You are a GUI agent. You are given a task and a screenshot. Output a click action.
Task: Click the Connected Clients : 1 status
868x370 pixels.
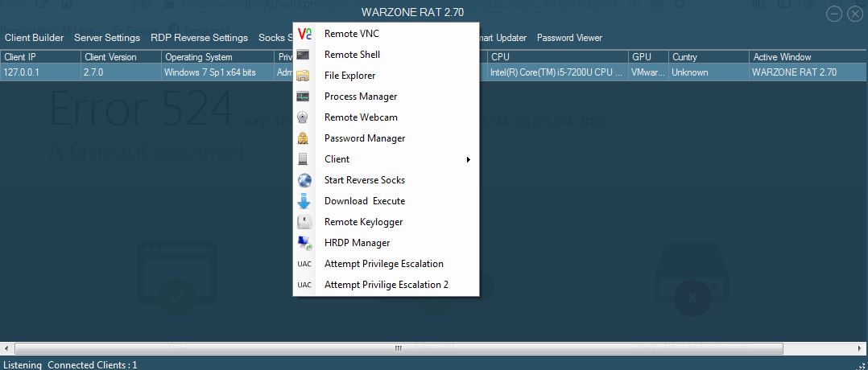(93, 365)
